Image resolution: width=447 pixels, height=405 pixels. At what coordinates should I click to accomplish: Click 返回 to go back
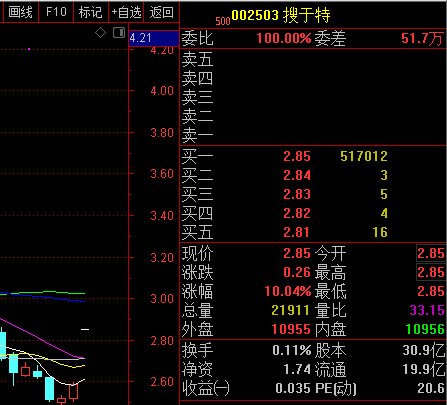pyautogui.click(x=162, y=12)
